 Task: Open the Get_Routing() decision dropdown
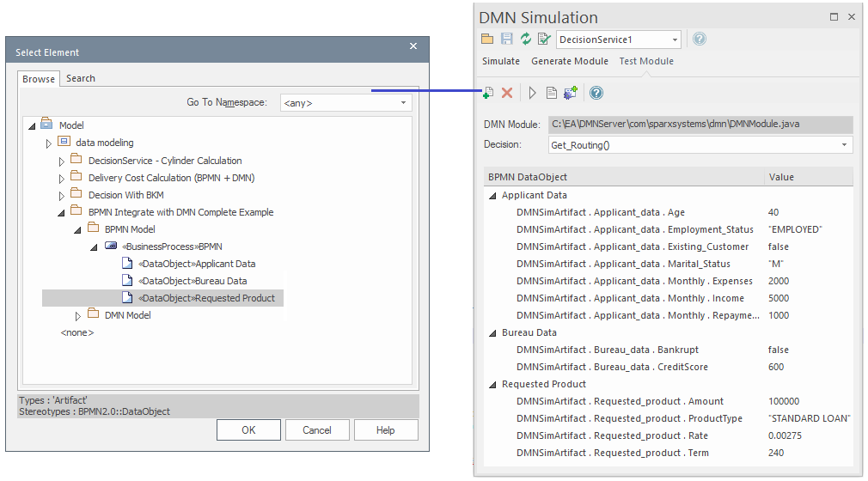click(x=844, y=145)
